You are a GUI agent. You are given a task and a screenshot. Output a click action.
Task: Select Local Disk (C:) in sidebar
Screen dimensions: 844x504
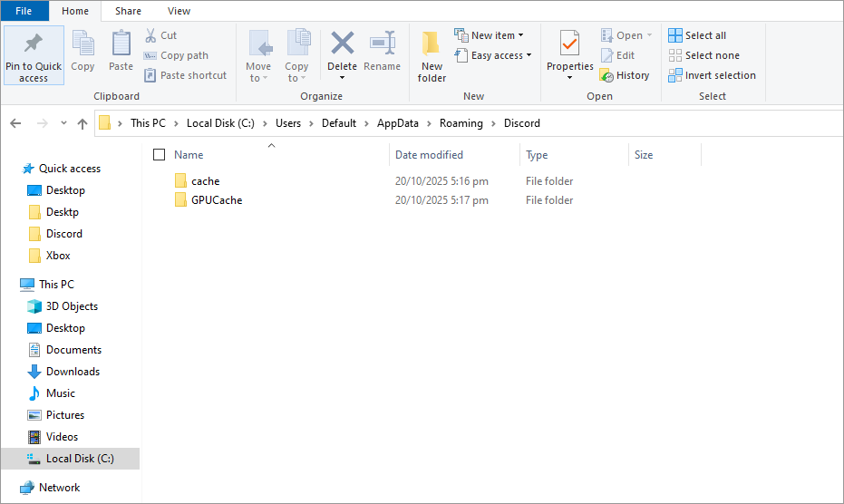tap(70, 459)
